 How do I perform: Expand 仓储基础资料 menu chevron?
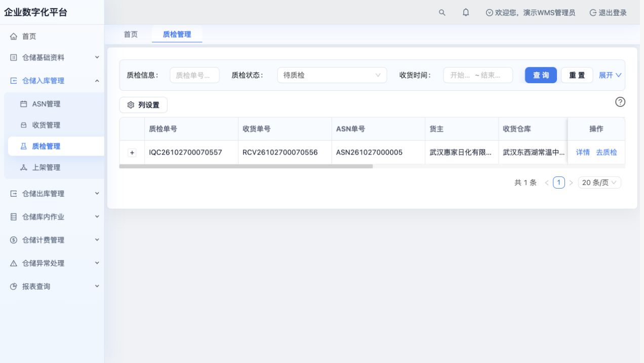(97, 57)
